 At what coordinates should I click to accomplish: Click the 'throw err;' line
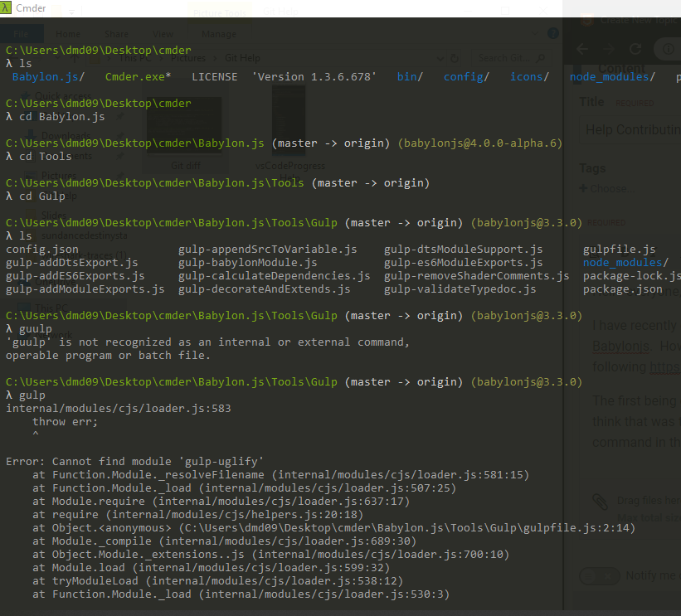coord(66,421)
